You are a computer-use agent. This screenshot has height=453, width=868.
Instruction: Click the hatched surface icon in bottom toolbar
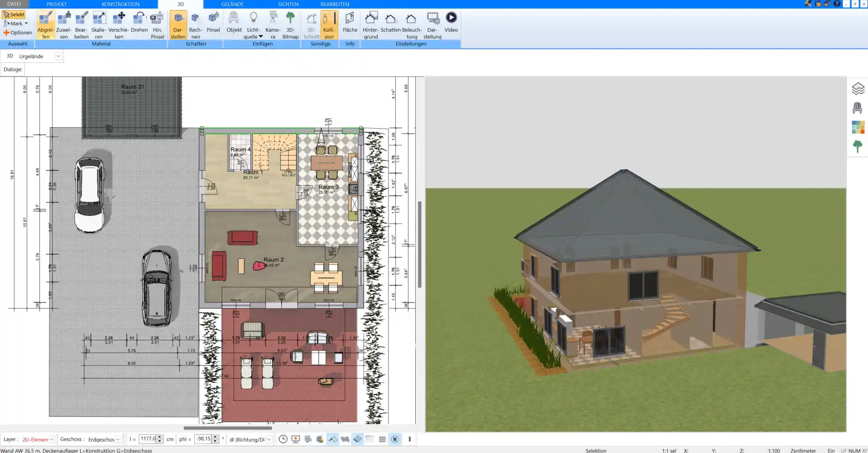click(345, 439)
